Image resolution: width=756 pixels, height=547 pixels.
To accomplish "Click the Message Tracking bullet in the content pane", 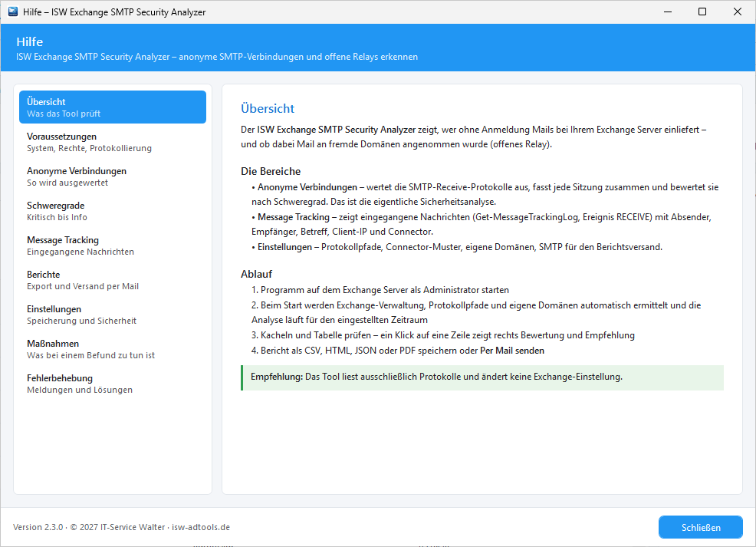I will click(x=482, y=224).
